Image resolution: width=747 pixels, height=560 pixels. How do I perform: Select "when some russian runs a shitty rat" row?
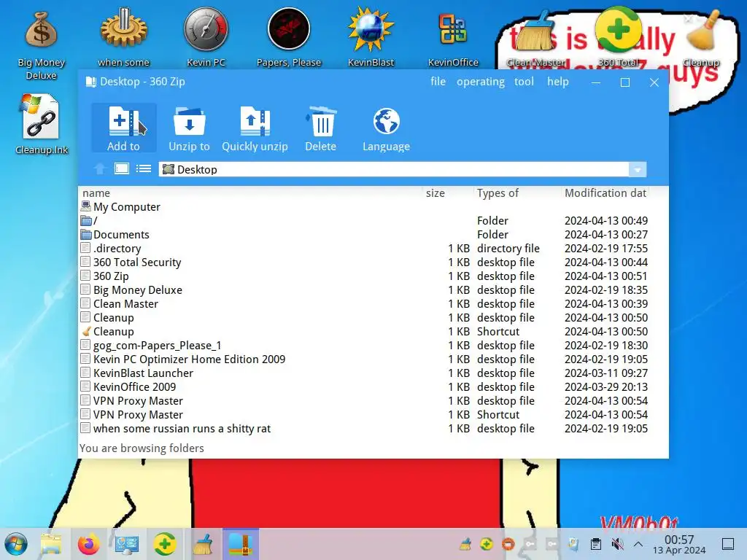365,427
